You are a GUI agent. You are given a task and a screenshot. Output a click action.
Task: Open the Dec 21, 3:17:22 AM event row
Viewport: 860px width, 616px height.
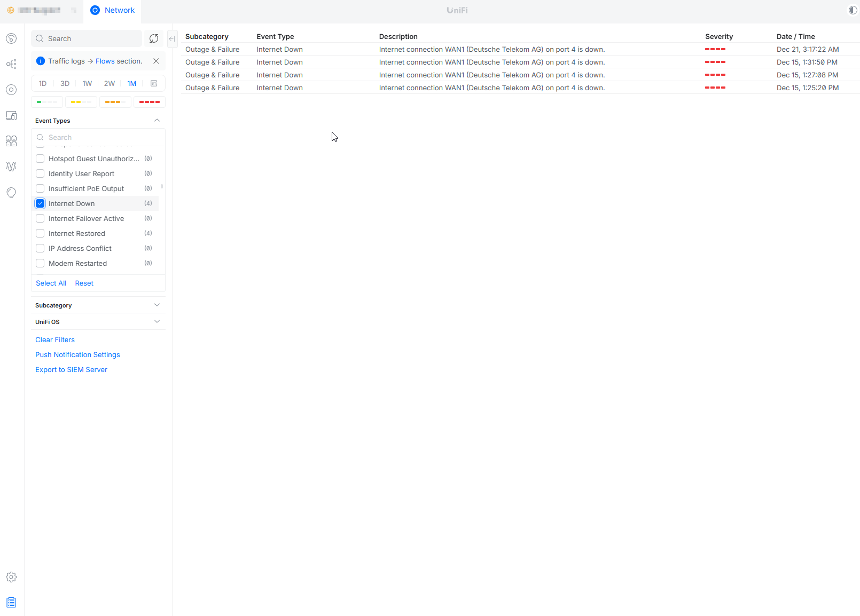click(x=520, y=49)
